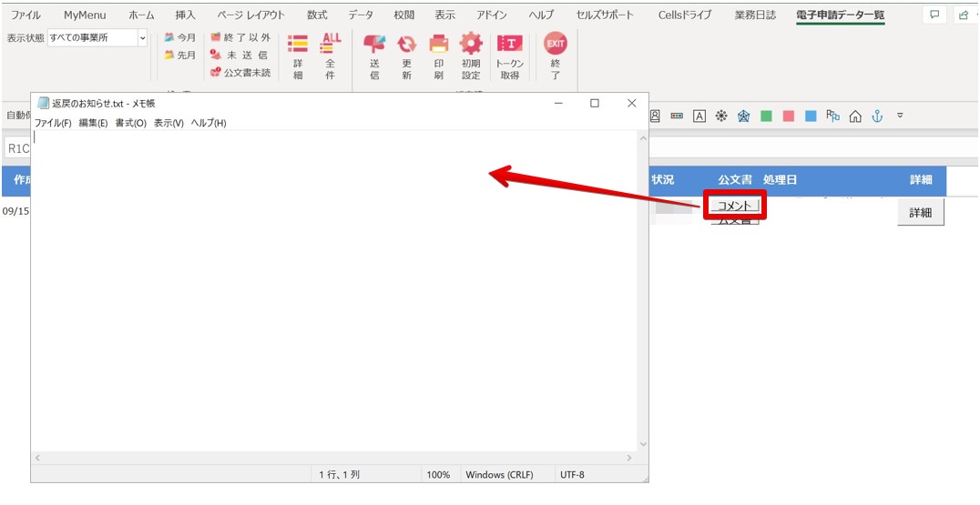Click Notepad horizontal scrollbar right arrow
This screenshot has width=980, height=505.
630,458
